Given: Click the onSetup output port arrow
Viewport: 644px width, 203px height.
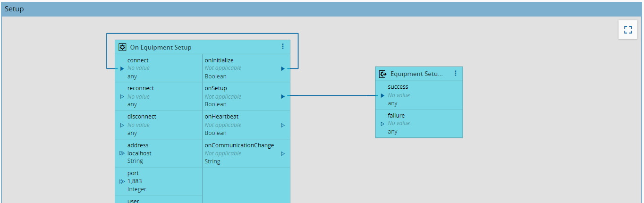Looking at the screenshot, I should click(x=283, y=96).
